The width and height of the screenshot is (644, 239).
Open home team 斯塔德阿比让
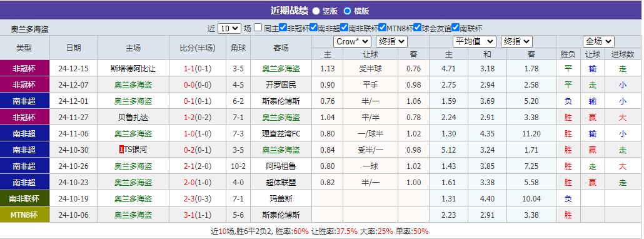[x=133, y=69]
